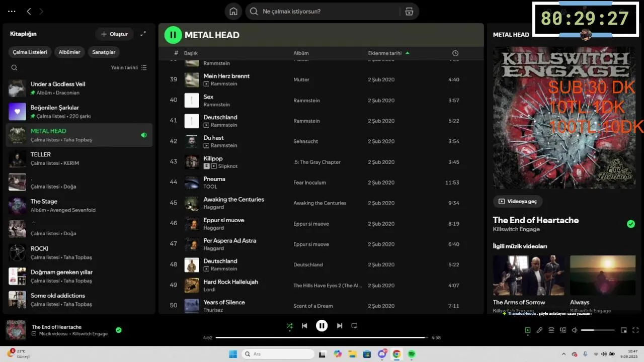Open The Arms of Sorrow video thumbnail
This screenshot has height=362, width=644.
pyautogui.click(x=528, y=275)
